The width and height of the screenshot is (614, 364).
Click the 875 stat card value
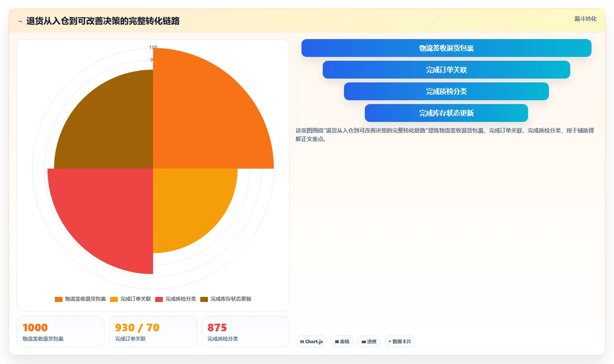pos(217,327)
